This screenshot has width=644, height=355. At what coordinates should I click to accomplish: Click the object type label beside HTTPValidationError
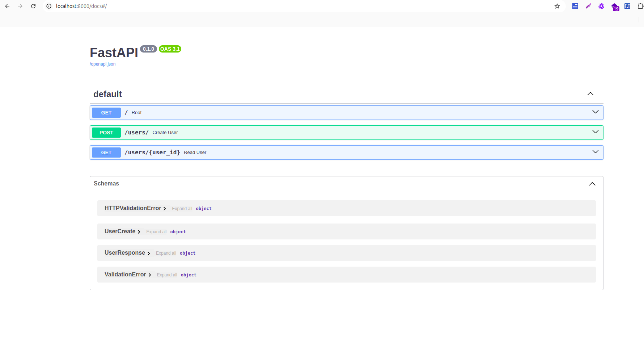tap(204, 209)
